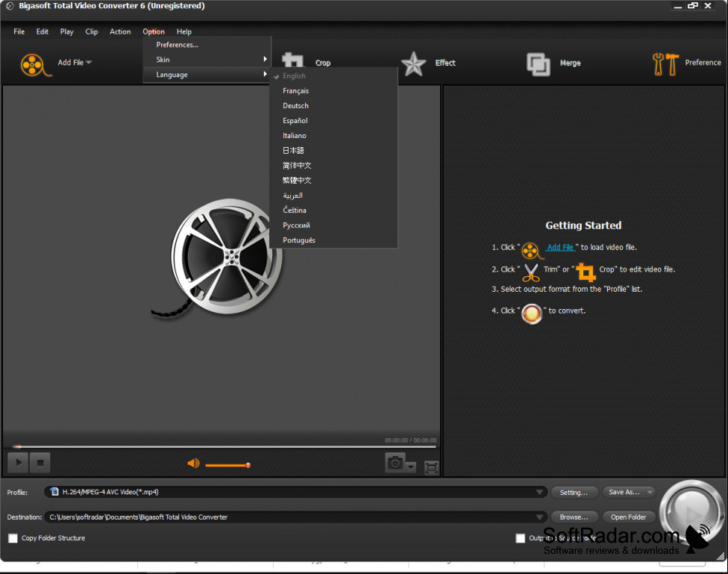728x574 pixels.
Task: Click the MP4 profile file icon
Action: point(54,492)
